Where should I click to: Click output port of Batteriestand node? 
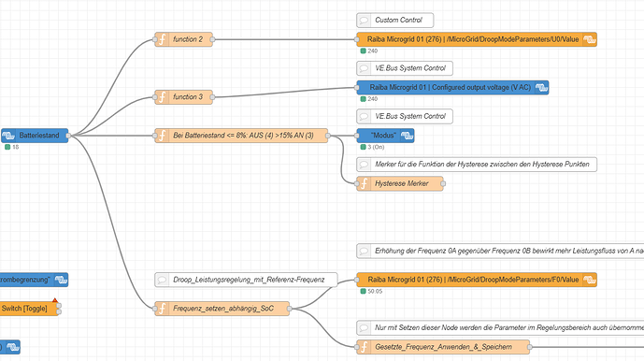[x=68, y=136]
